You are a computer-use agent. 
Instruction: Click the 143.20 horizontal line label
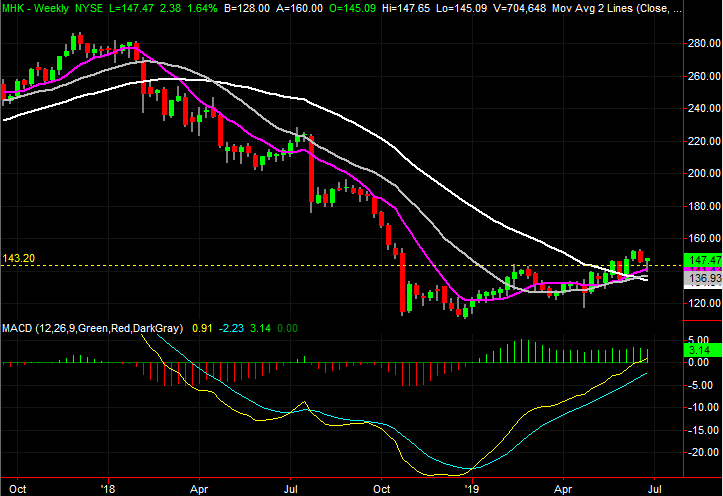point(19,257)
